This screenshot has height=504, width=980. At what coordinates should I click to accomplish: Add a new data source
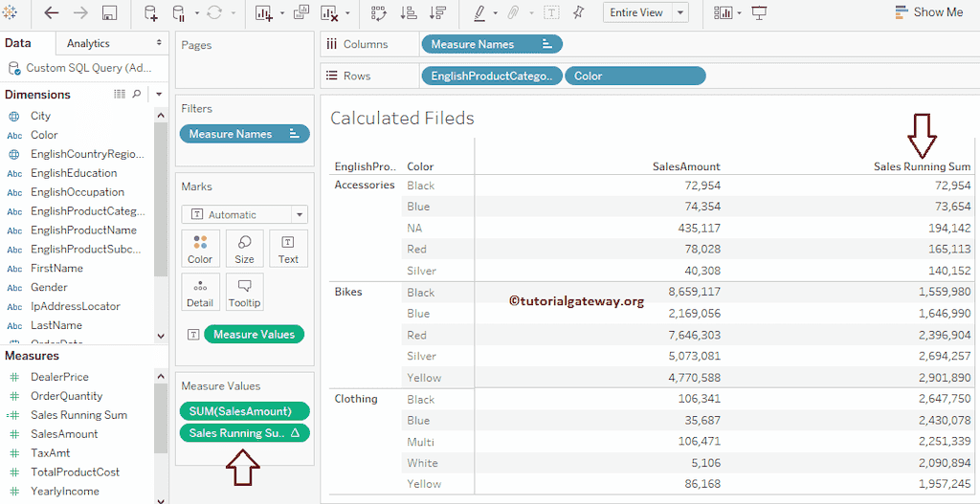click(x=151, y=12)
